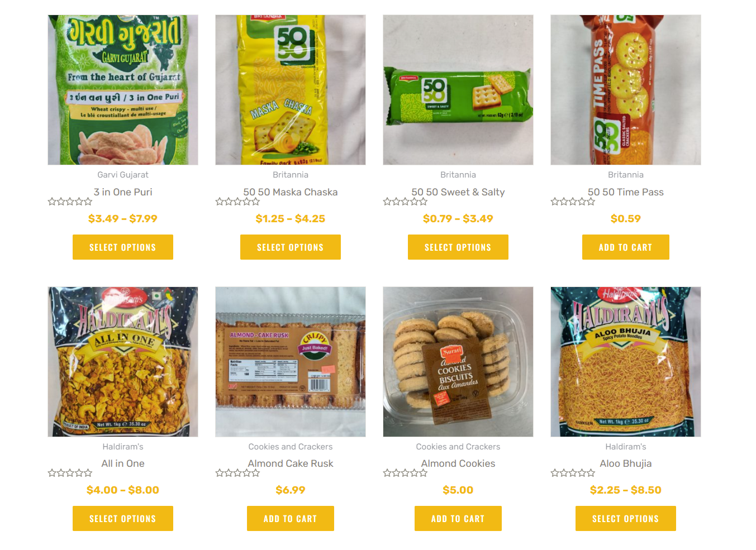Viewport: 756px width, 550px height.
Task: Add Almond Cookies to cart
Action: tap(458, 519)
